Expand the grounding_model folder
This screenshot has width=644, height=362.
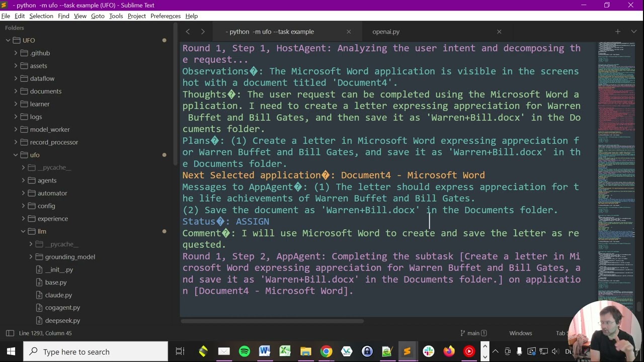pos(31,257)
